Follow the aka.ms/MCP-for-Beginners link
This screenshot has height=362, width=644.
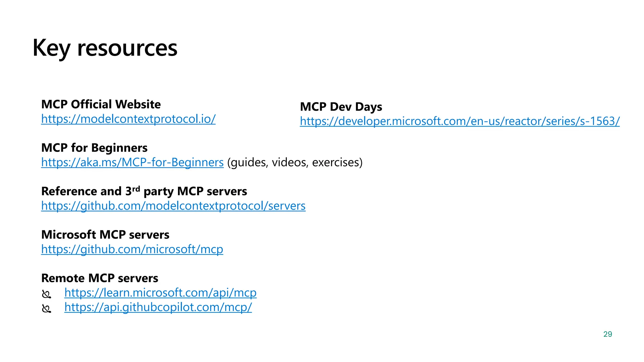click(x=132, y=162)
